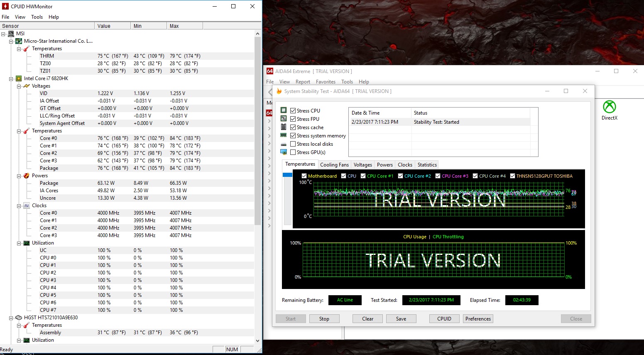
Task: Click the HGST hard drive icon
Action: pyautogui.click(x=19, y=318)
